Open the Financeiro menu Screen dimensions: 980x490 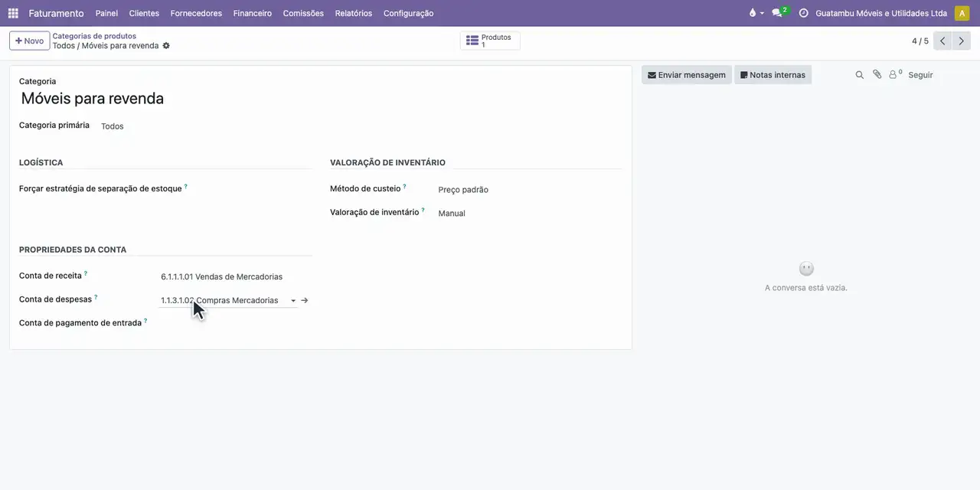point(253,13)
